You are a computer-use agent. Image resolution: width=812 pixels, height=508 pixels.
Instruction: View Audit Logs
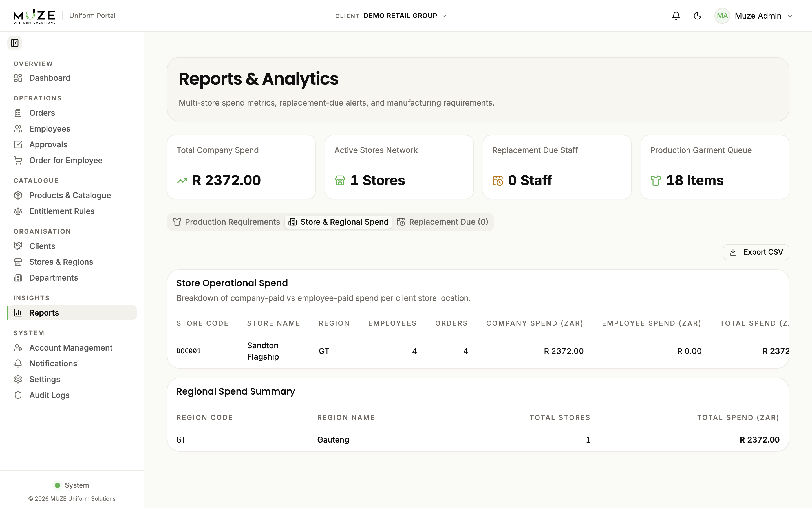click(x=72, y=395)
